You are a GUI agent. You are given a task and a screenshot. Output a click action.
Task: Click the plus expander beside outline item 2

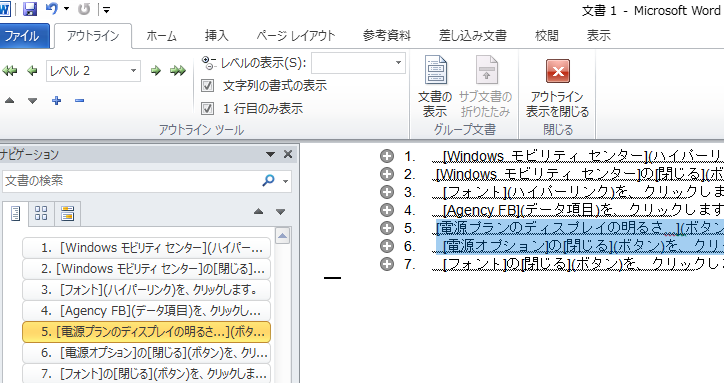[x=387, y=174]
